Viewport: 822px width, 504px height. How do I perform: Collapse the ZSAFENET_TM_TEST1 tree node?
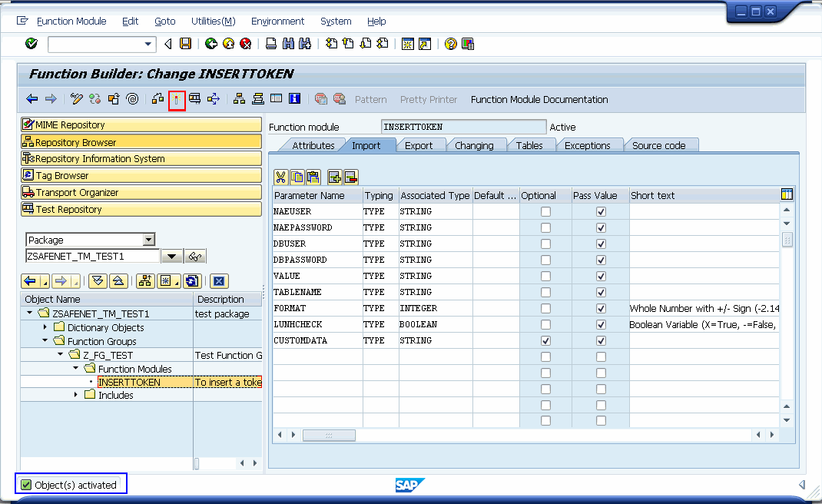(x=29, y=313)
